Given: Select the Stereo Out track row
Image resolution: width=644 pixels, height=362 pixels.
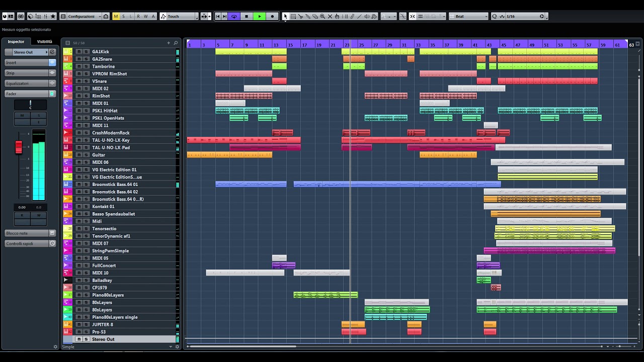Looking at the screenshot, I should (121, 339).
